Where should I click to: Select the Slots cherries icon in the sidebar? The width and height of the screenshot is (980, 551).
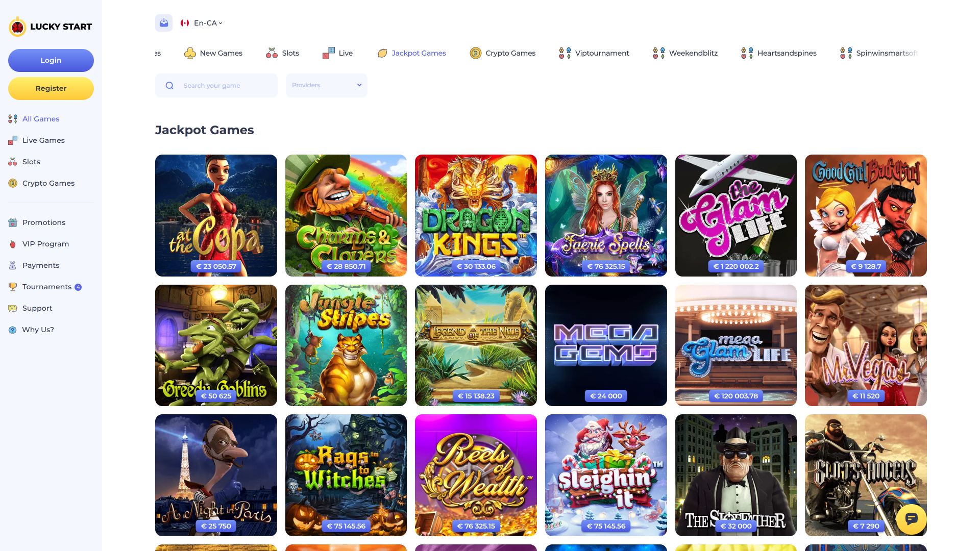click(12, 161)
